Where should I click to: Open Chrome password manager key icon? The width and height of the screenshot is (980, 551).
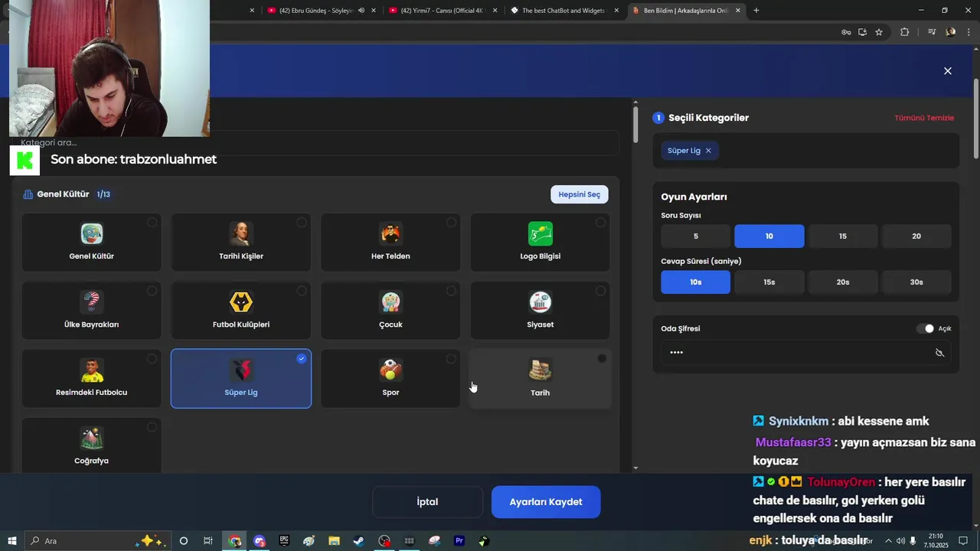(846, 32)
